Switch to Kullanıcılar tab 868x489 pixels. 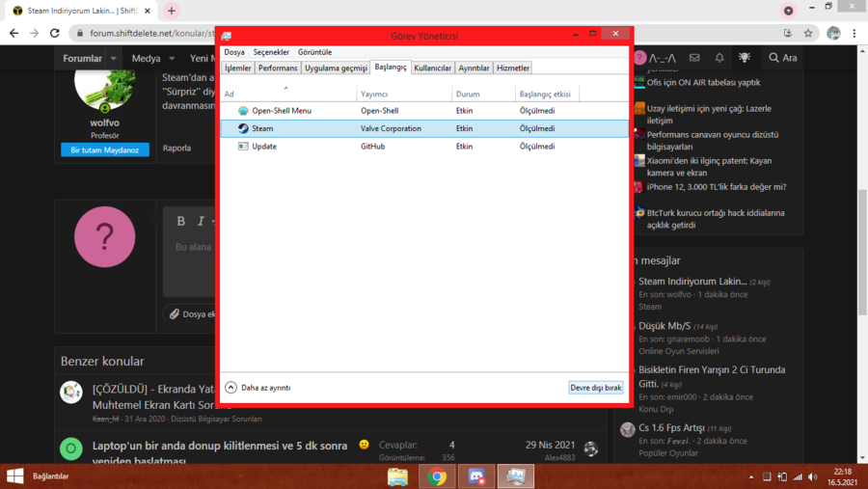coord(433,68)
